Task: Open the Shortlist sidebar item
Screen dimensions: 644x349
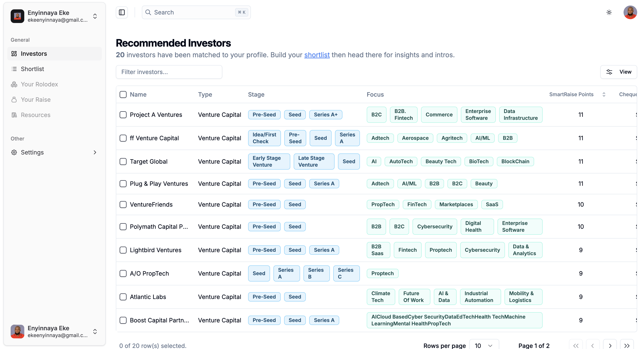Action: coord(32,69)
